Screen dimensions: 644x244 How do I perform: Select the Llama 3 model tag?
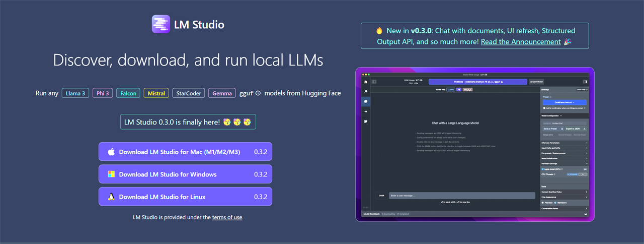click(x=75, y=93)
